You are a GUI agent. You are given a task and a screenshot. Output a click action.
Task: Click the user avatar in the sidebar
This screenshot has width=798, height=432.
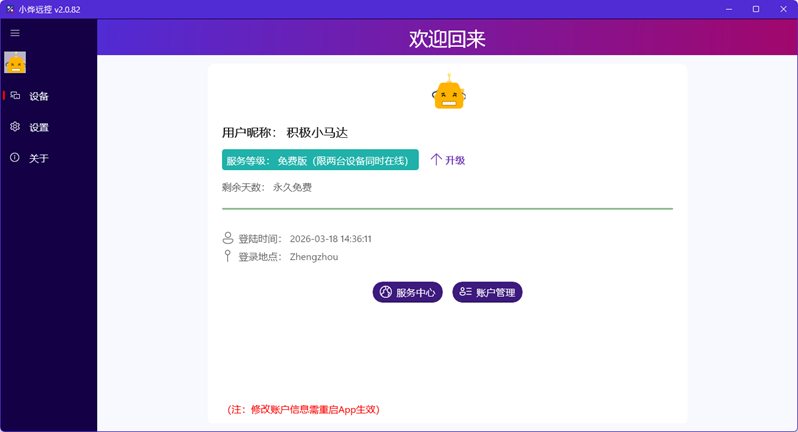tap(15, 63)
